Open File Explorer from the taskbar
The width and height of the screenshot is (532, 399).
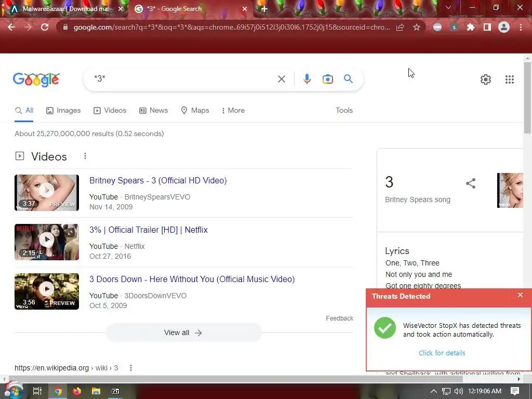click(96, 391)
